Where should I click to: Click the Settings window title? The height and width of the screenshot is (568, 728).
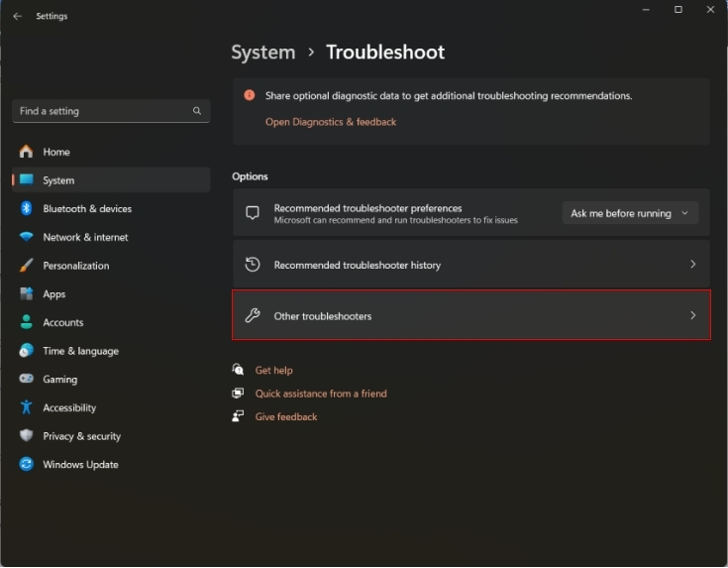coord(52,16)
